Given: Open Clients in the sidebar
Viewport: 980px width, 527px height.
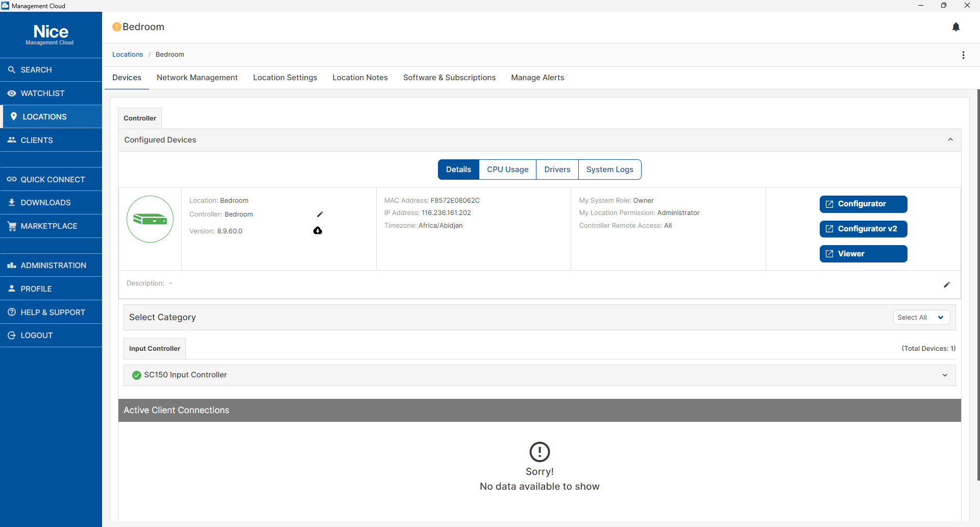Looking at the screenshot, I should (x=51, y=140).
